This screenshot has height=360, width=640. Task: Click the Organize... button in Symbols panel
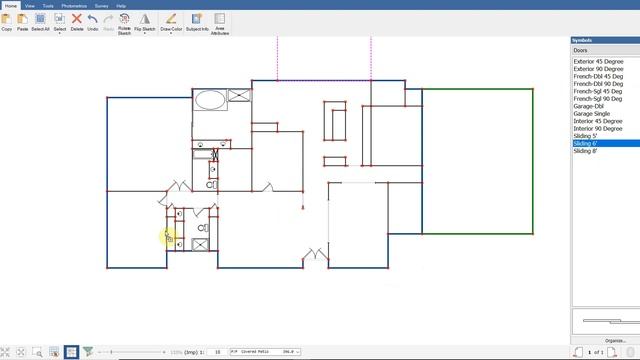[615, 340]
